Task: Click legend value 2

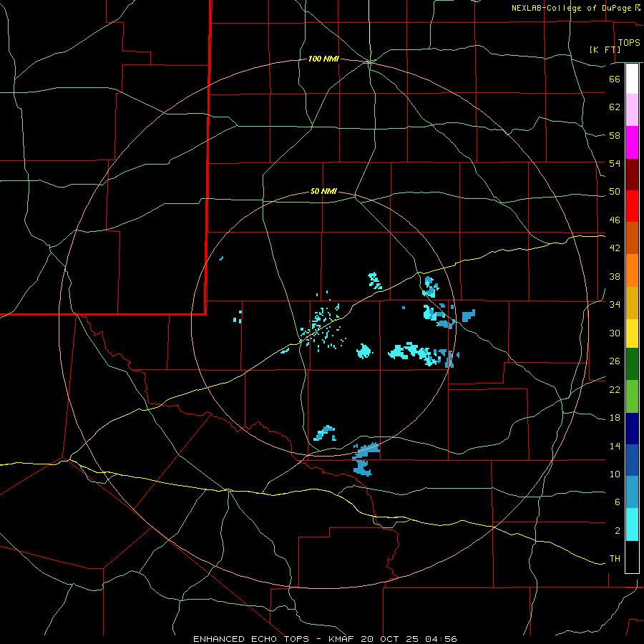Action: click(618, 531)
